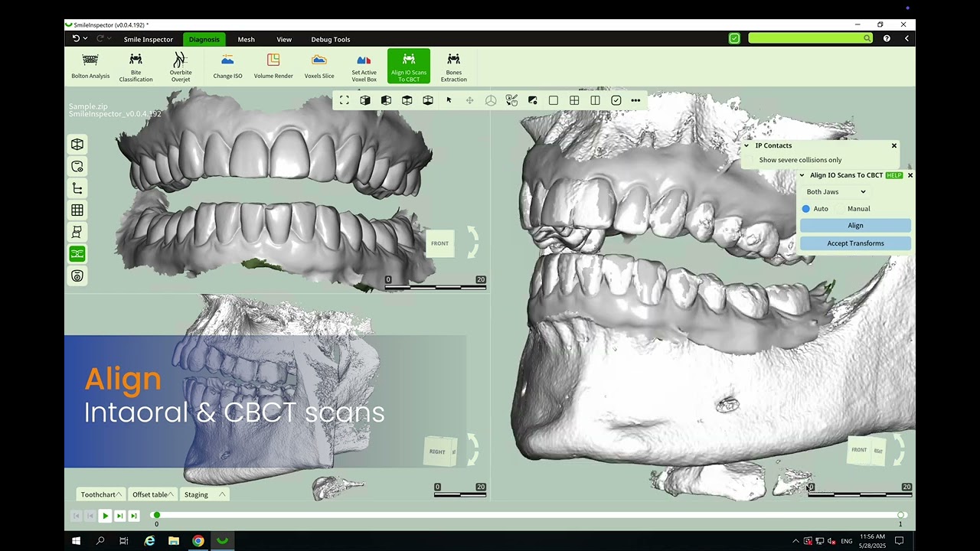Open the View tab
The image size is (980, 551).
pos(284,39)
